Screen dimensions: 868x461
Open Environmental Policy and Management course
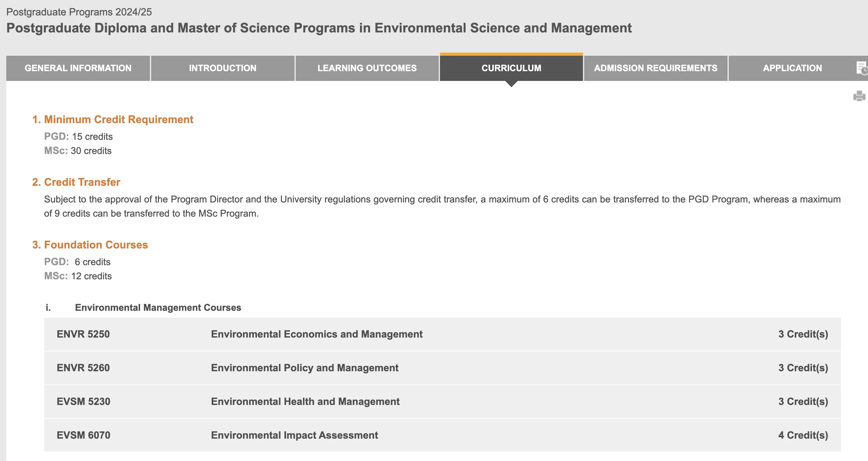304,368
